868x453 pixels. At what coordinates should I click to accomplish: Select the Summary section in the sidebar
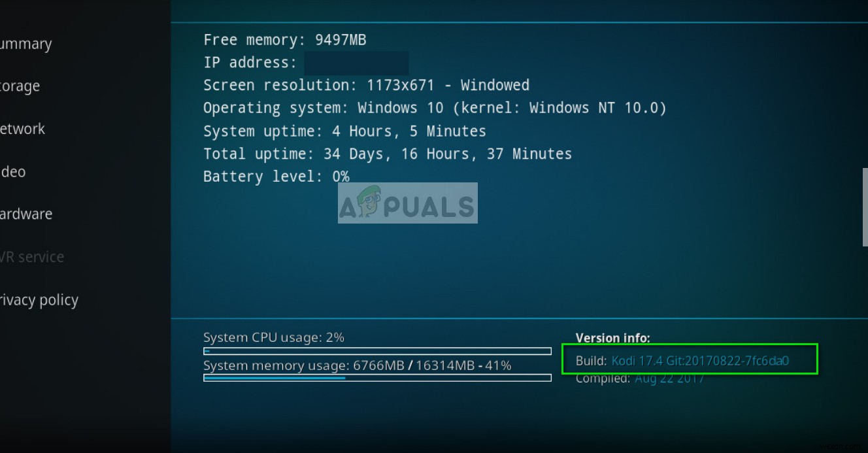coord(26,44)
